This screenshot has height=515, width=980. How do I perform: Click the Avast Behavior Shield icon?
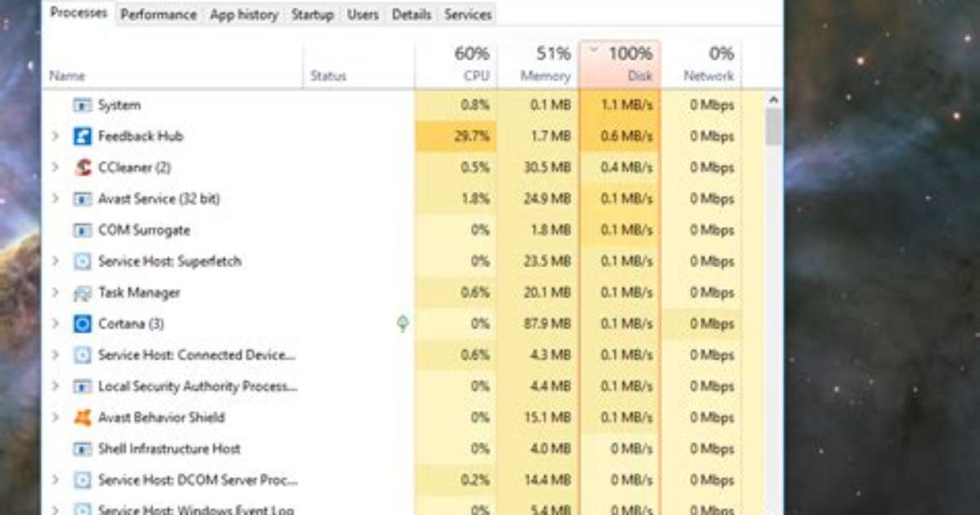click(x=82, y=417)
